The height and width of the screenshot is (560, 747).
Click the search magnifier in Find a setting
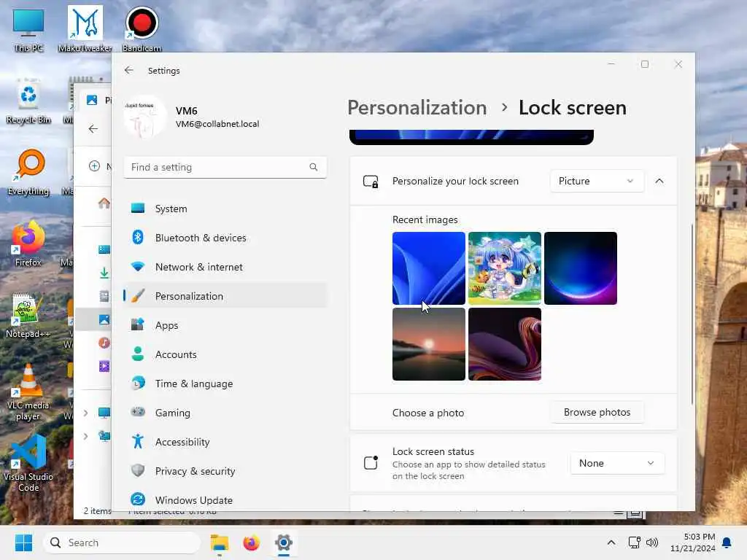313,167
